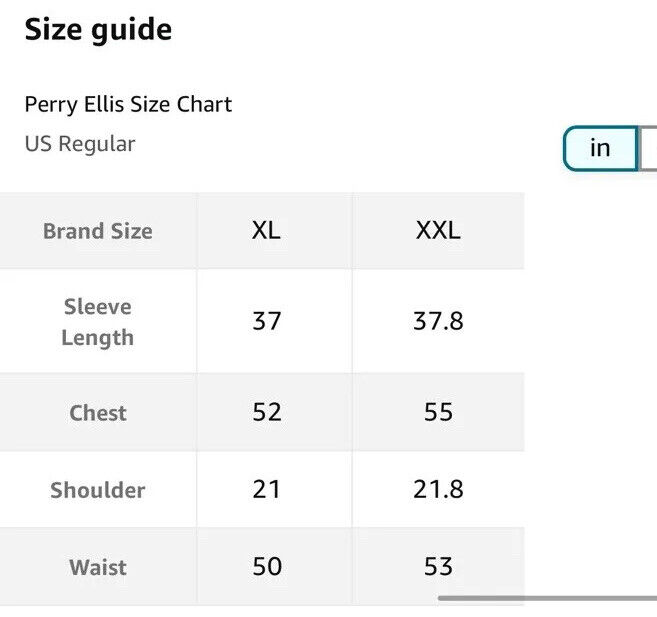Click the Brand Size header cell

(98, 231)
